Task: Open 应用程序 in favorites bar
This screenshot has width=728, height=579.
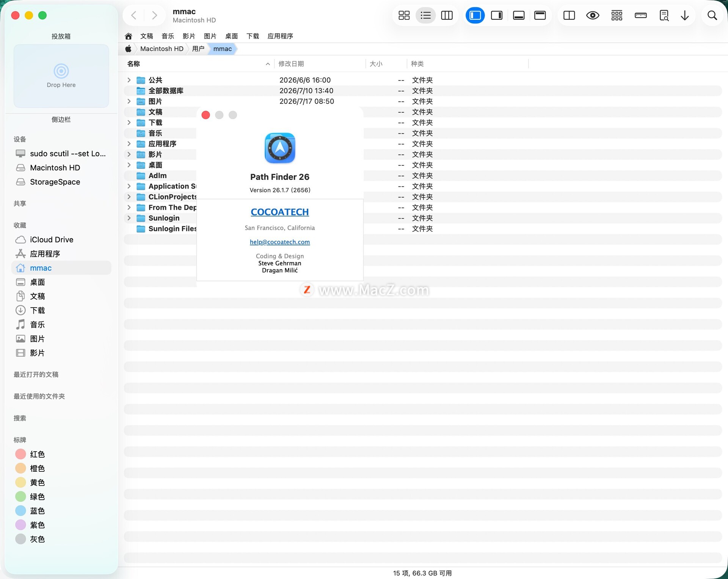Action: pyautogui.click(x=281, y=36)
